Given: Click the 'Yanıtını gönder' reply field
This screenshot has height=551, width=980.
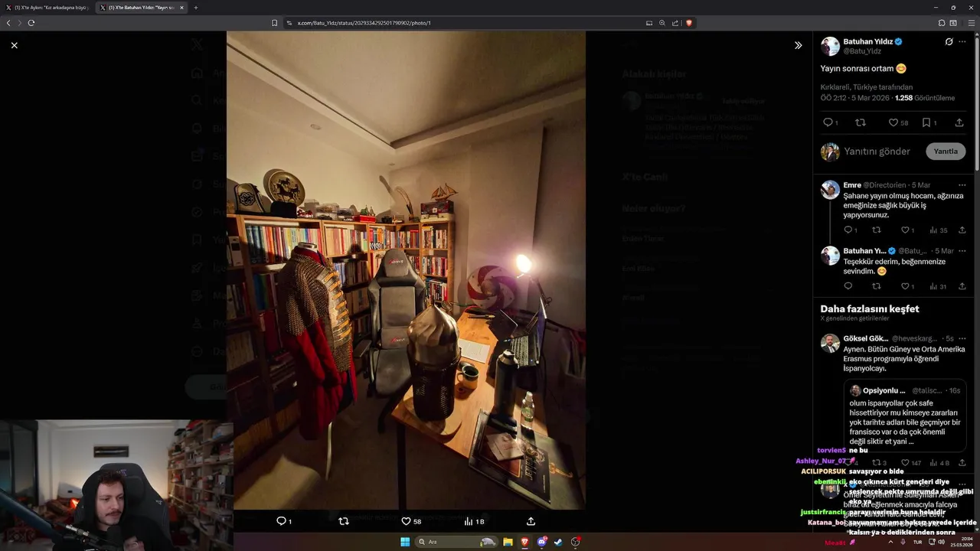Looking at the screenshot, I should point(877,152).
